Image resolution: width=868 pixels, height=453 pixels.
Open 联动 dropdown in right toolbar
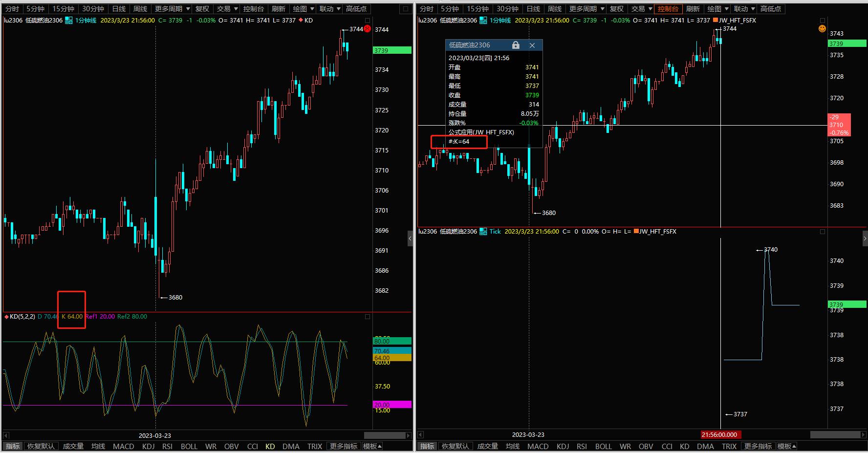(744, 9)
